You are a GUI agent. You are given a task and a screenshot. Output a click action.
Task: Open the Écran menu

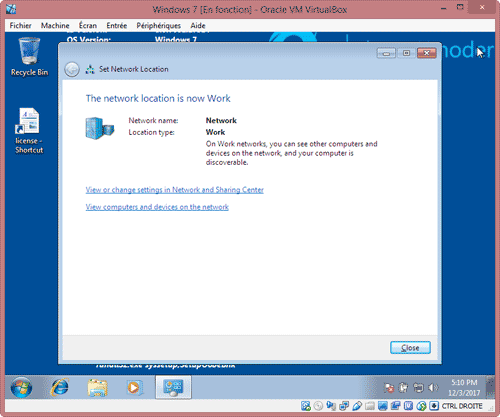pos(88,26)
